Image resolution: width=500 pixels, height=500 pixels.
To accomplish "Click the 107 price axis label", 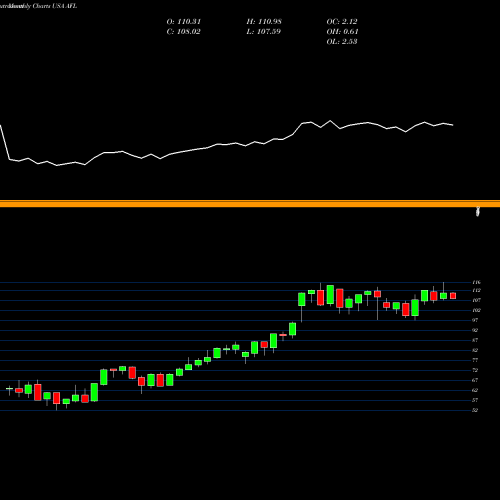I will click(476, 300).
